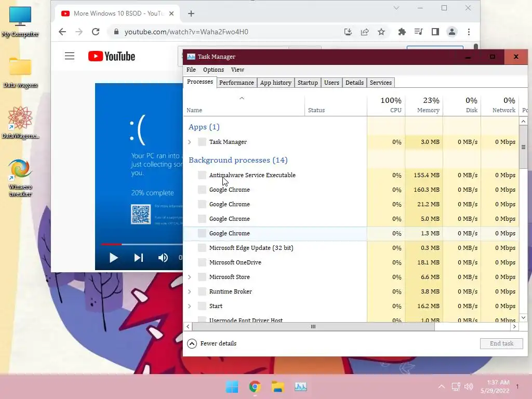This screenshot has height=399, width=532.
Task: Expand the Microsoft Store process
Action: click(189, 277)
